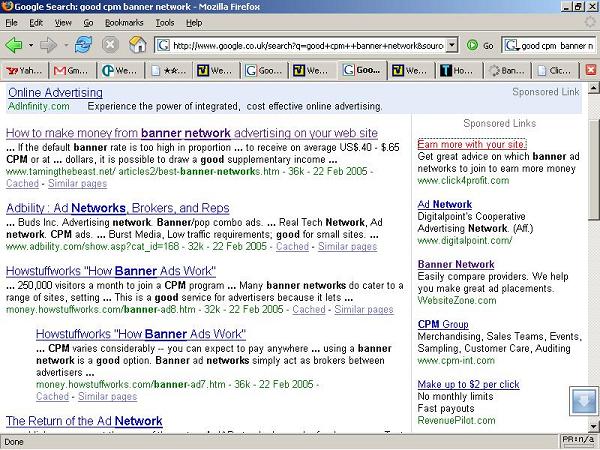
Task: Open the View menu
Action: click(x=63, y=23)
